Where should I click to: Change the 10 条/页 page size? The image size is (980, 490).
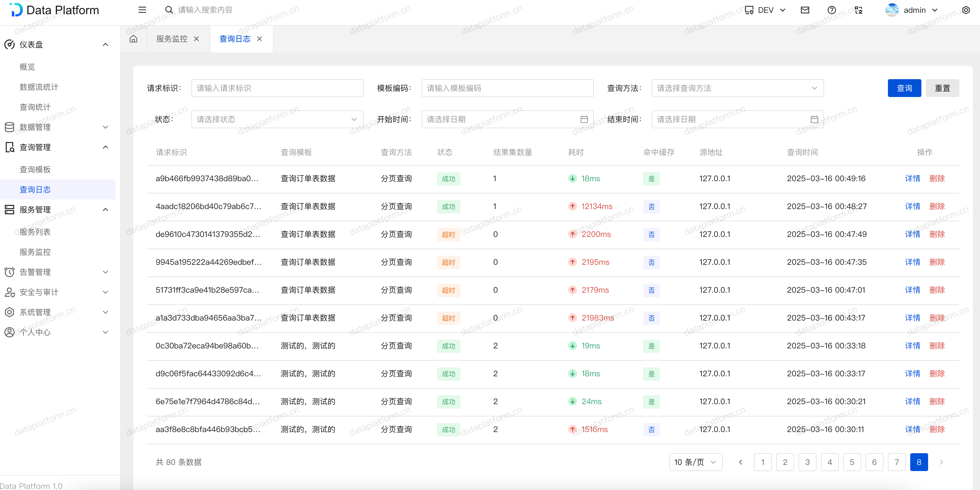(x=695, y=462)
